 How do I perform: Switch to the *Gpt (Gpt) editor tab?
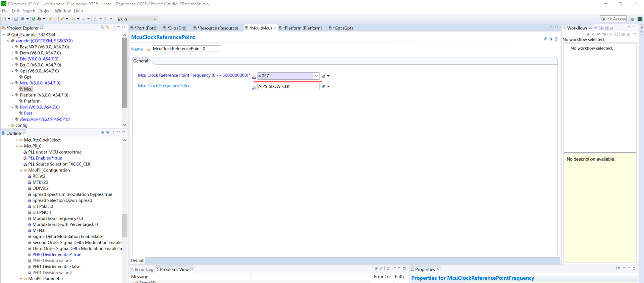point(341,28)
